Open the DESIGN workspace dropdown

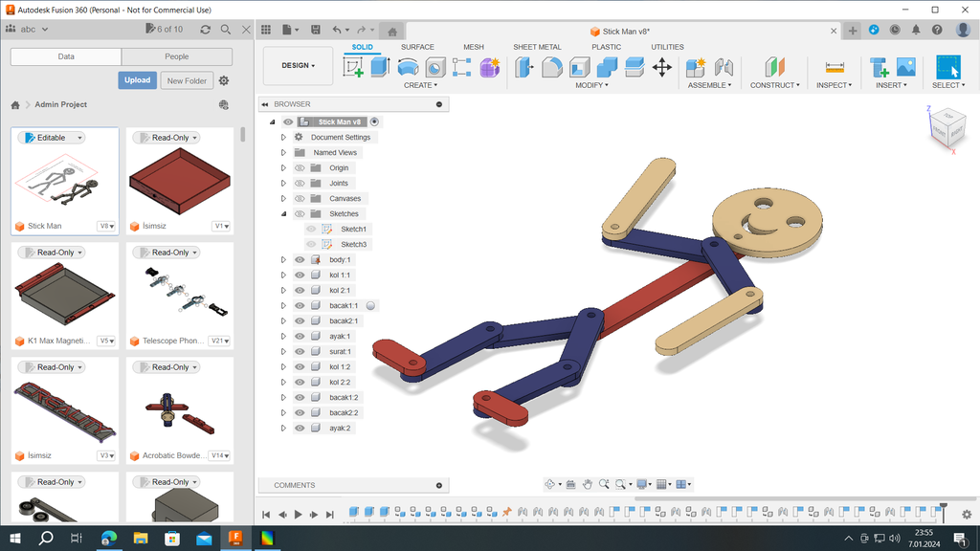[298, 65]
